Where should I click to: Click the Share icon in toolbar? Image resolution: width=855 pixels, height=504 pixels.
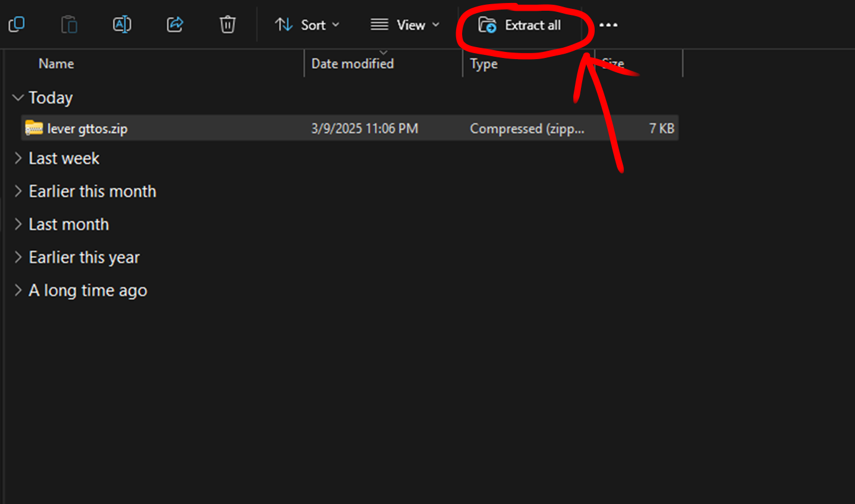175,24
